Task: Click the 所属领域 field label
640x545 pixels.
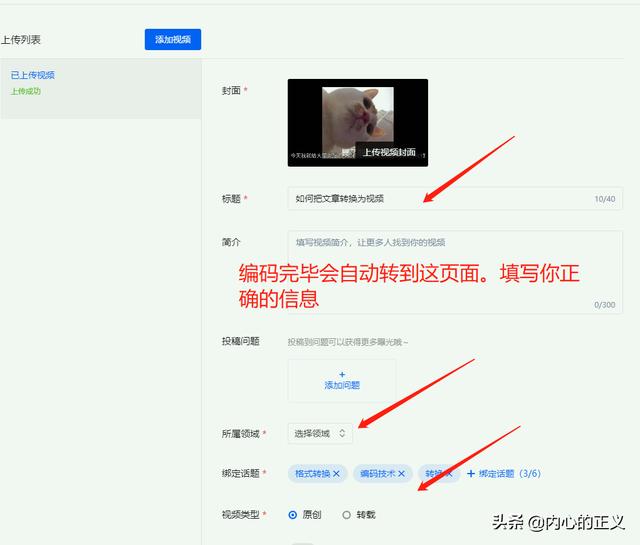Action: tap(241, 434)
